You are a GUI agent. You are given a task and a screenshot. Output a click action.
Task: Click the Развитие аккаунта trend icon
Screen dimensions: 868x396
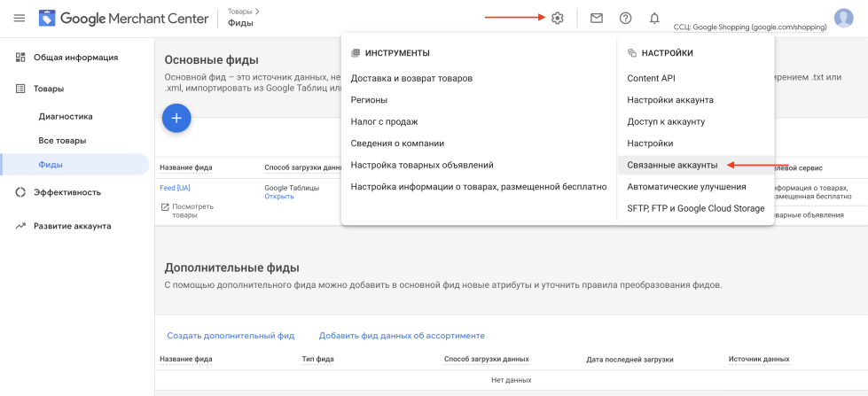click(20, 226)
